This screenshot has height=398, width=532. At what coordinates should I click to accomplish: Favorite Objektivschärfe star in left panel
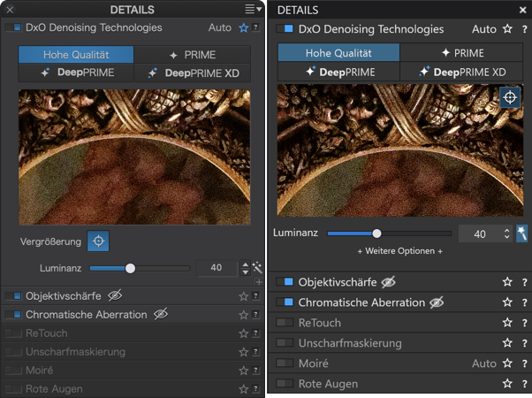(244, 296)
